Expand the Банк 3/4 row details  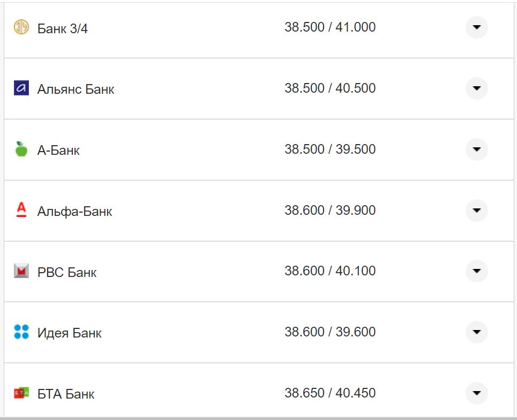pos(476,27)
